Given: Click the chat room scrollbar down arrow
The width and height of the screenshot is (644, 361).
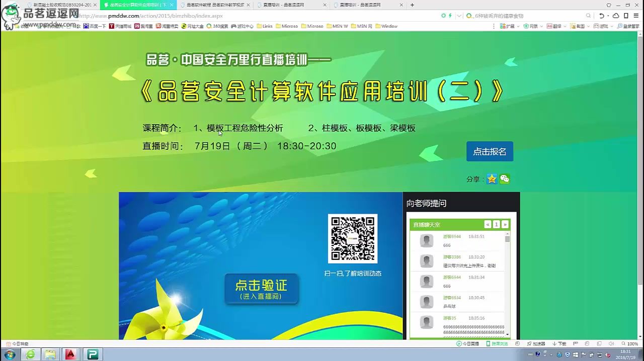Looking at the screenshot, I should [507, 334].
